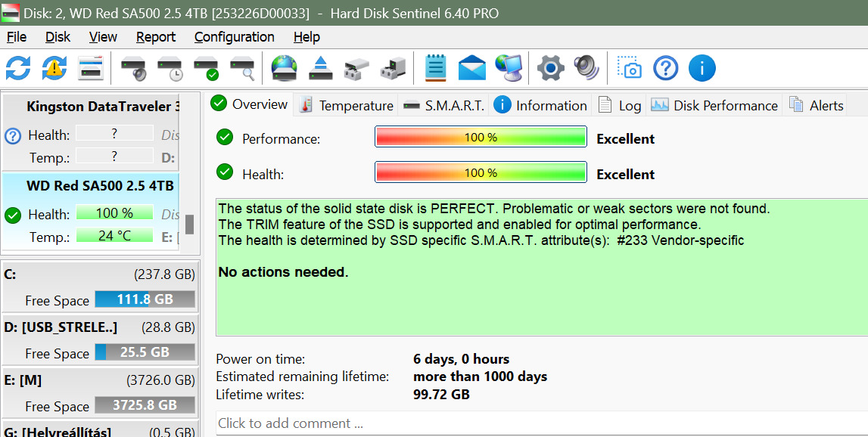Open the View menu
Image resolution: width=868 pixels, height=437 pixels.
point(103,37)
